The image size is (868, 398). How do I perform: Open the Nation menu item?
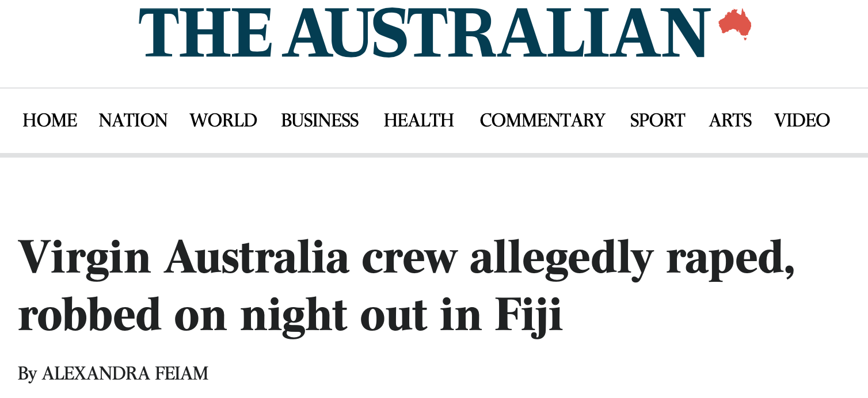point(133,120)
